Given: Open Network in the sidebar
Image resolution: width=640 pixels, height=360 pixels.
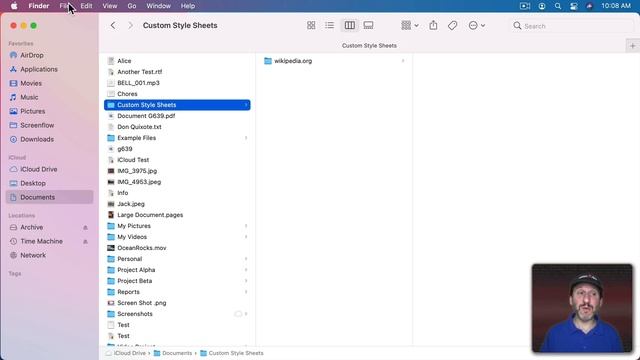Looking at the screenshot, I should 33,255.
